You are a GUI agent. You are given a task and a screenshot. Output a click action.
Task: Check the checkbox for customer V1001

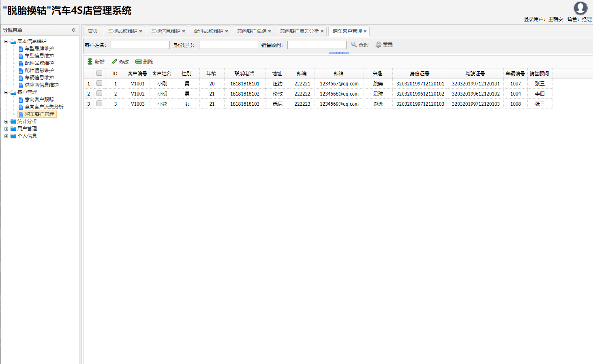(x=99, y=83)
